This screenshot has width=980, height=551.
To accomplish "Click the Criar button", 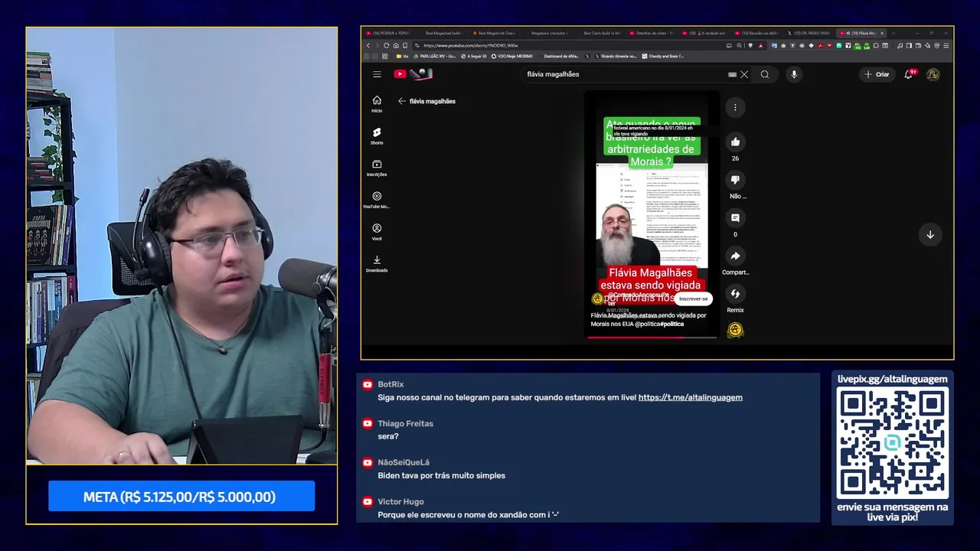I will coord(877,74).
